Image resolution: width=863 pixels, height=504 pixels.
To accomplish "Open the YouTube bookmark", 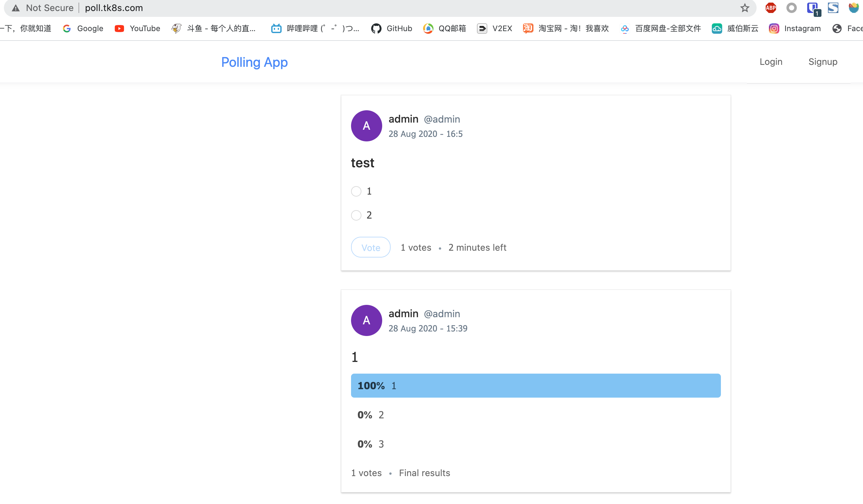I will 137,29.
